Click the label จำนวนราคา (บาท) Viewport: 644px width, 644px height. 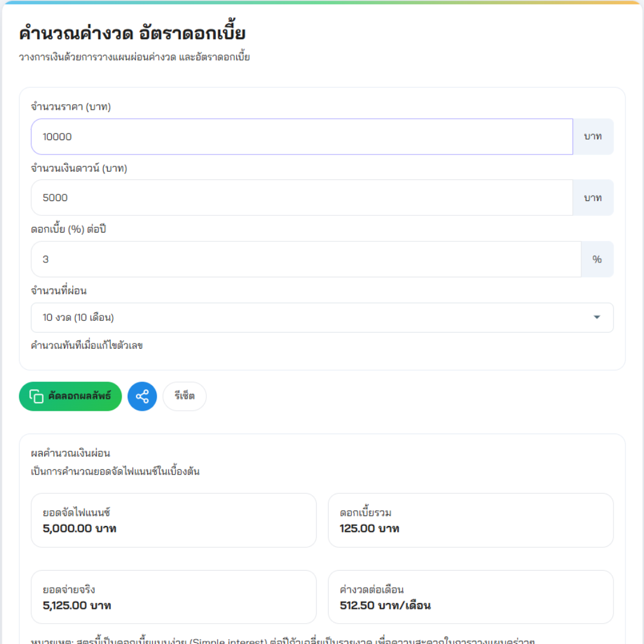tap(71, 107)
